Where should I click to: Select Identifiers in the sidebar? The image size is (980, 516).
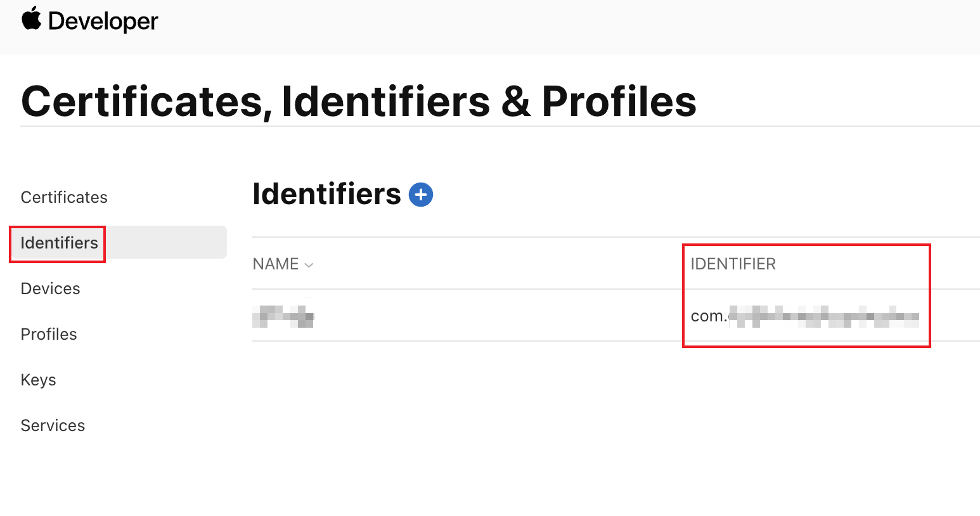59,243
